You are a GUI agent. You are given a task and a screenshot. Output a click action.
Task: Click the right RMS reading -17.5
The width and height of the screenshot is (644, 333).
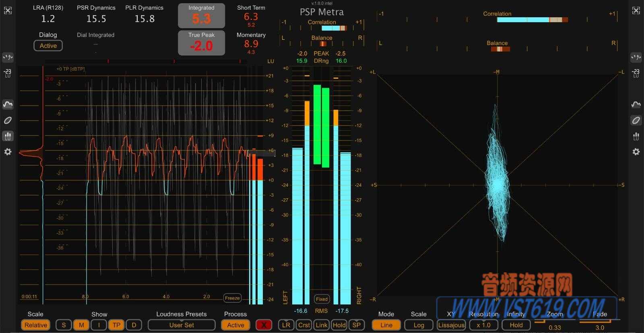342,311
